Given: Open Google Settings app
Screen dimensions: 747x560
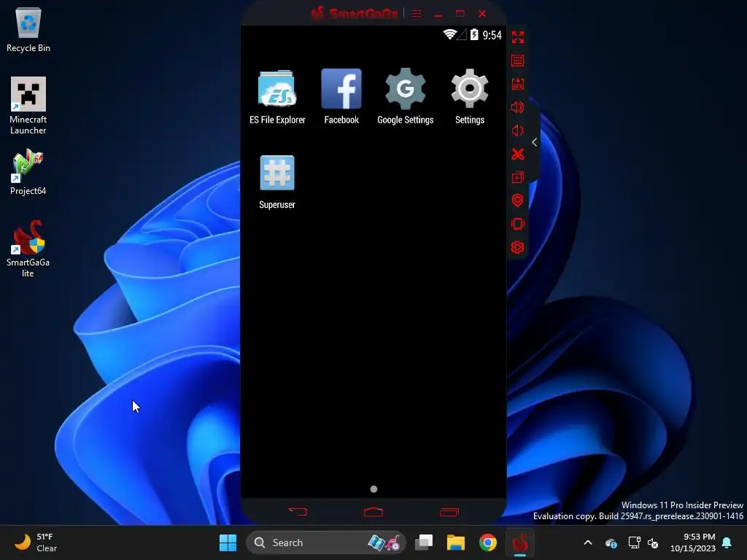Looking at the screenshot, I should (406, 97).
